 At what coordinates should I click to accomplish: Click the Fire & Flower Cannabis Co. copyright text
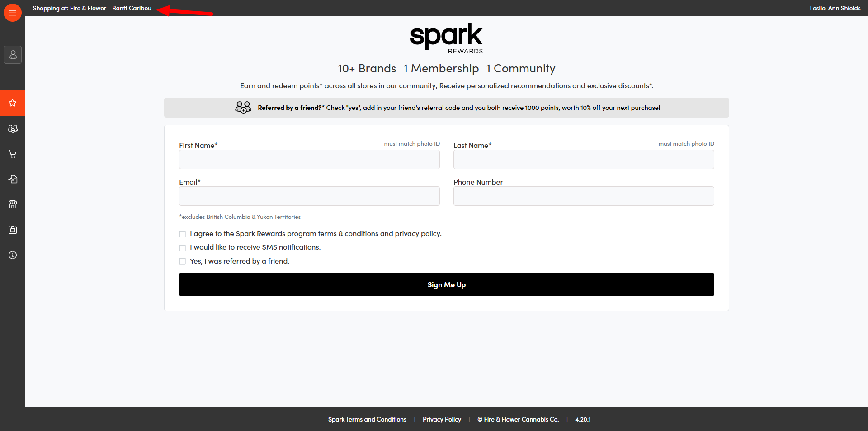pos(518,419)
